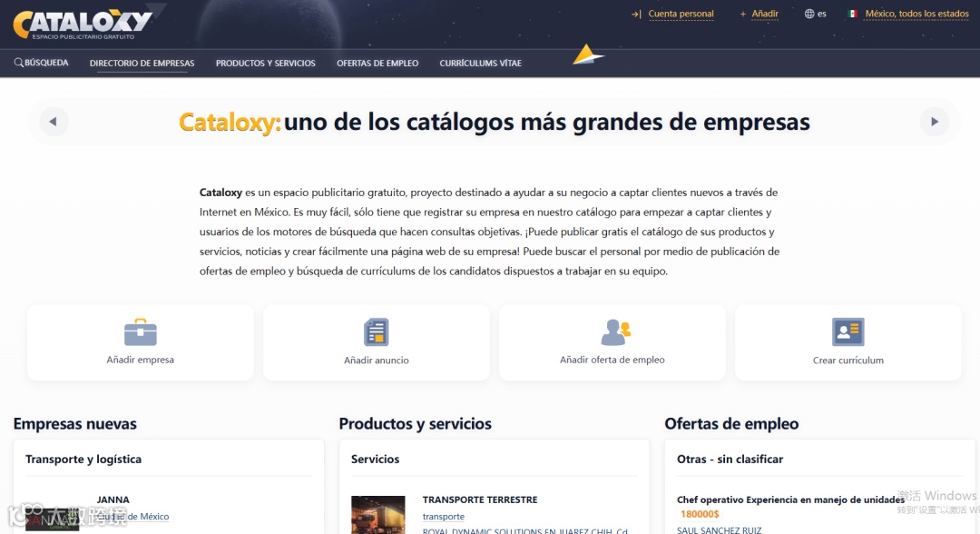Click the 180000$ salary value
The height and width of the screenshot is (534, 980).
click(x=700, y=514)
